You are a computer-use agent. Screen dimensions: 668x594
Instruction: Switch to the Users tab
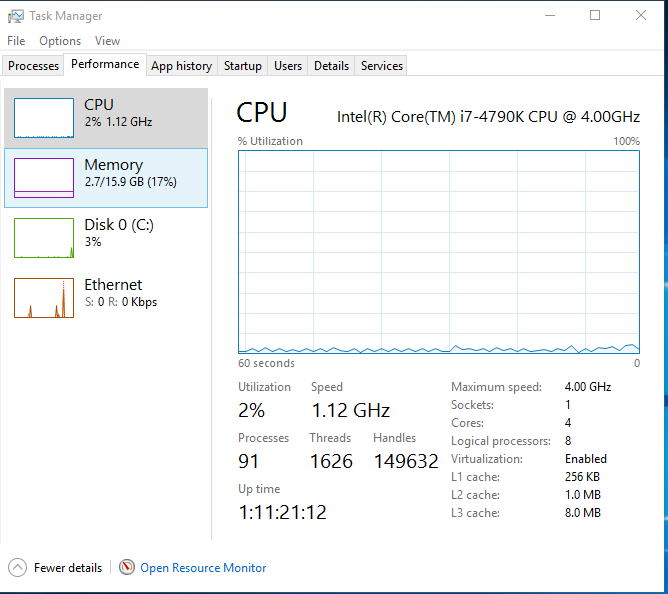[288, 66]
